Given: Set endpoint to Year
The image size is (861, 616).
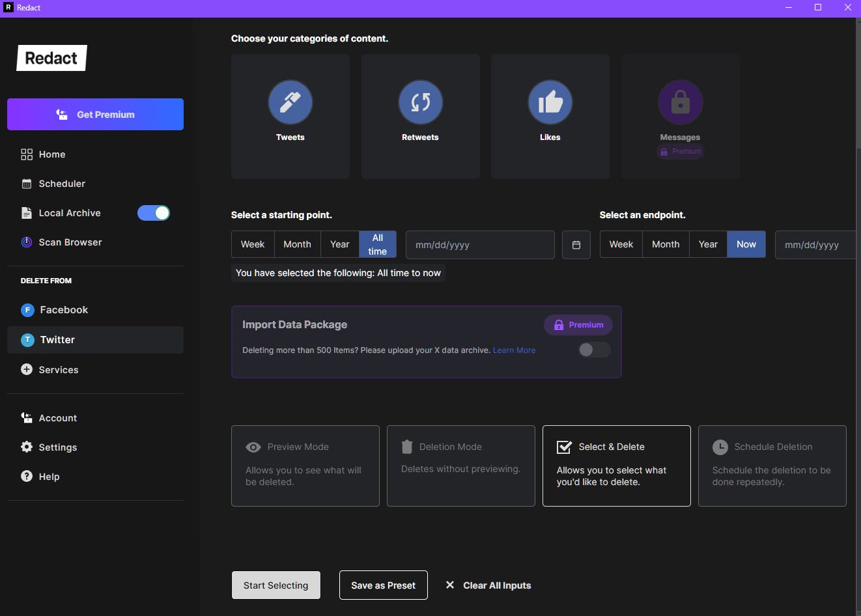Looking at the screenshot, I should (708, 244).
